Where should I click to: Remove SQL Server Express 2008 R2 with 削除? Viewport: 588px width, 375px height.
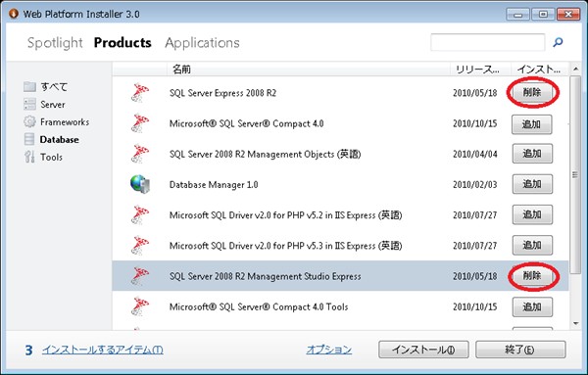(x=532, y=92)
